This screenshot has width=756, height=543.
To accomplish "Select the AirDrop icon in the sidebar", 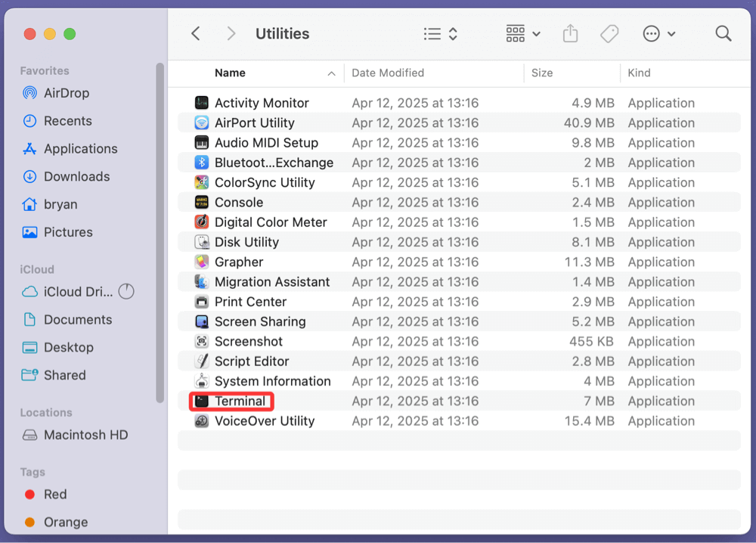I will point(30,93).
